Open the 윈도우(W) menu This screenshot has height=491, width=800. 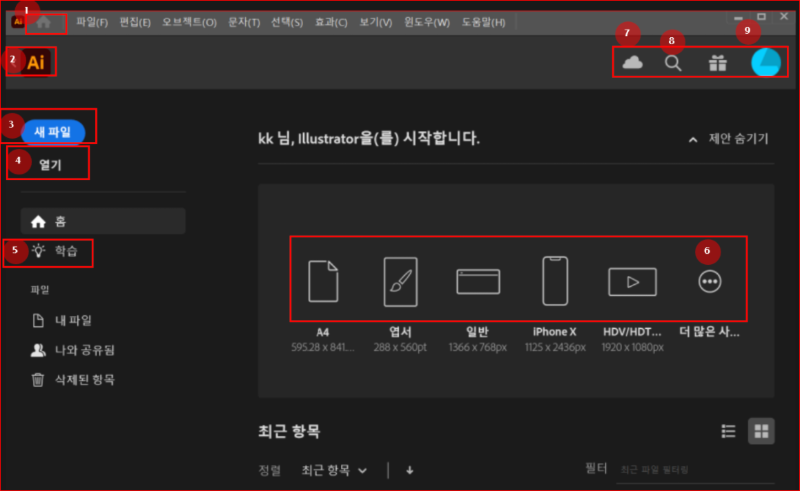[427, 22]
